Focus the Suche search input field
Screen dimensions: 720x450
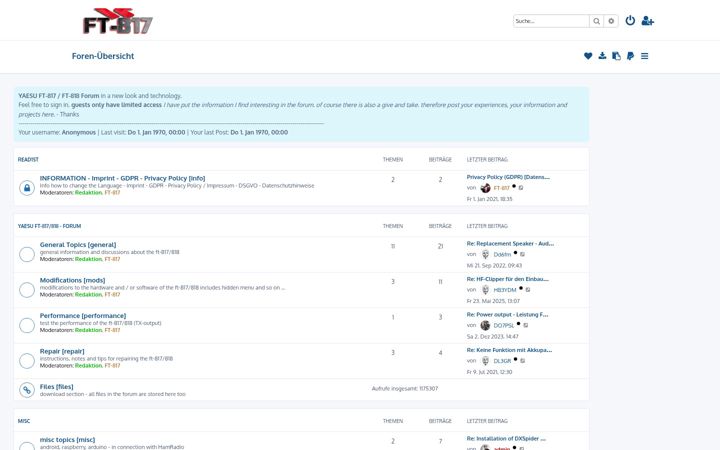tap(551, 21)
